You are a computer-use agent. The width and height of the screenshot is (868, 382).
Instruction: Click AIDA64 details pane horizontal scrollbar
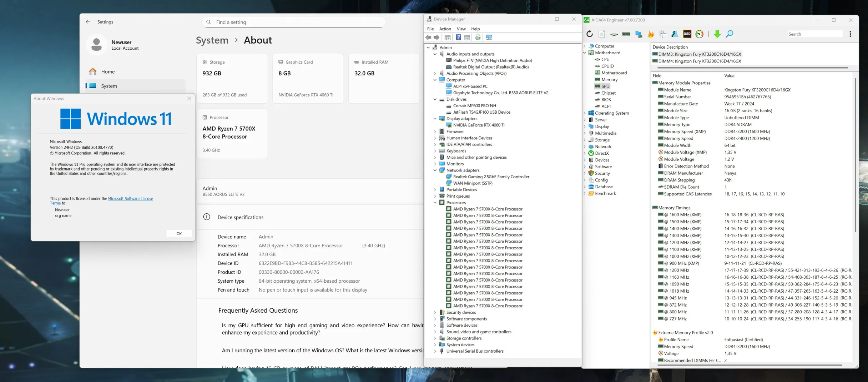pyautogui.click(x=749, y=365)
